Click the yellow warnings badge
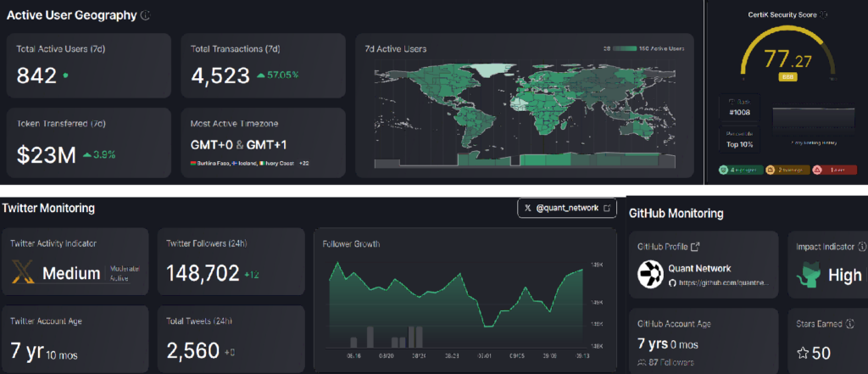 787,170
